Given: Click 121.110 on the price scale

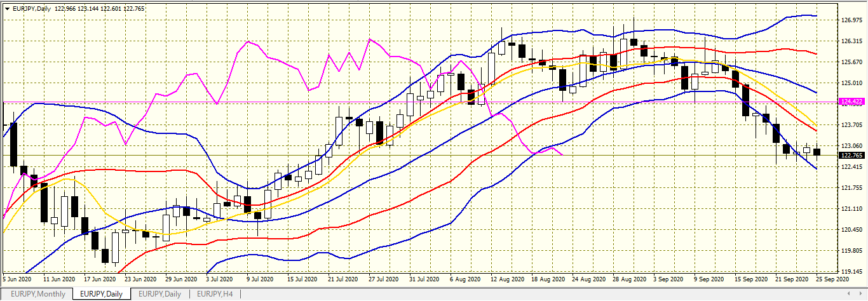Looking at the screenshot, I should tap(851, 208).
